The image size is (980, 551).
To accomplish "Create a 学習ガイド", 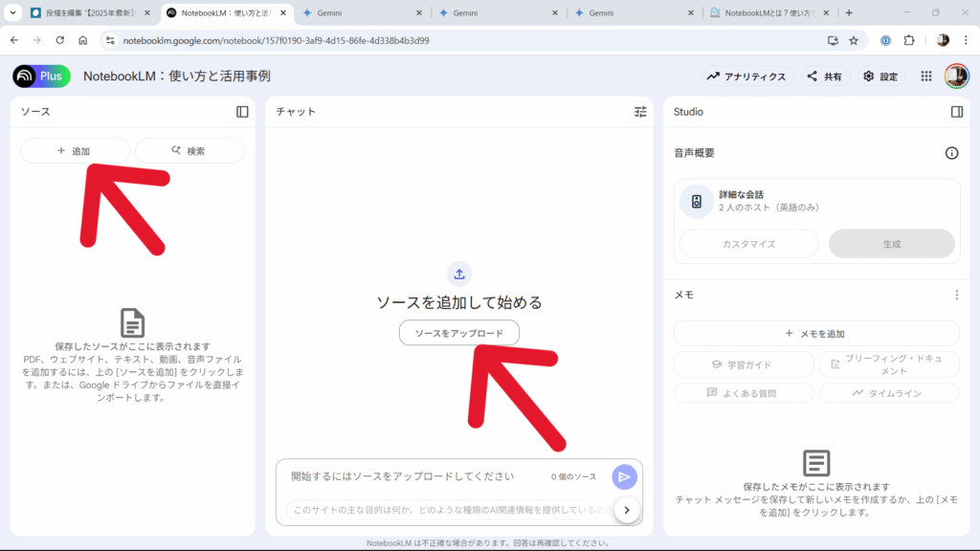I will (743, 364).
